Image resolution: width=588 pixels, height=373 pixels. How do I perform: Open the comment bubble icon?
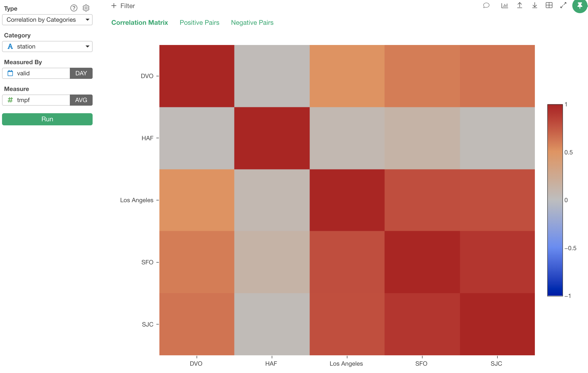pos(486,5)
